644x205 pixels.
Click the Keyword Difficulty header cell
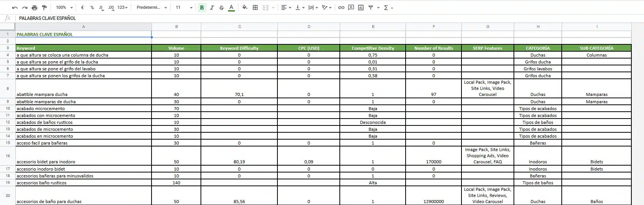(239, 48)
